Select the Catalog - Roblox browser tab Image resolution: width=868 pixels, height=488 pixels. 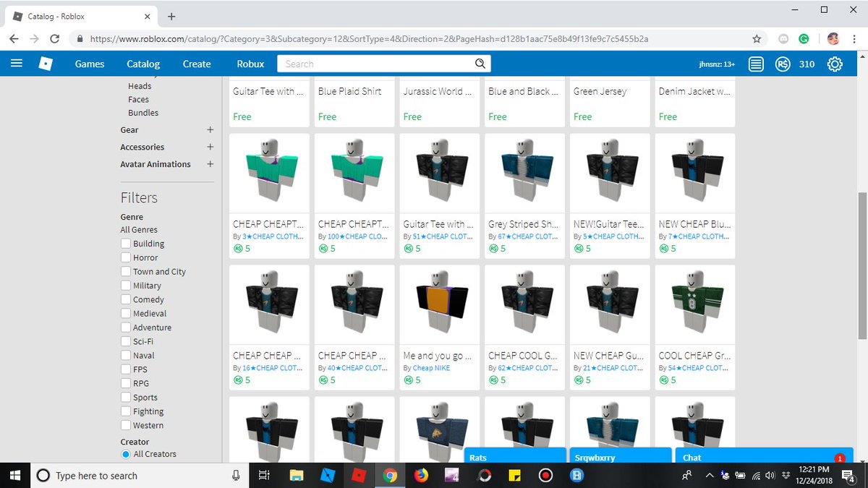tap(81, 16)
